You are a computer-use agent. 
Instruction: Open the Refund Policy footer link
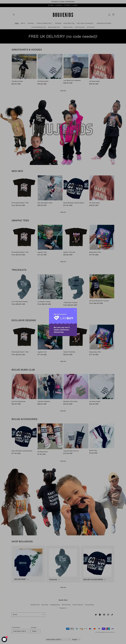(x=66, y=605)
